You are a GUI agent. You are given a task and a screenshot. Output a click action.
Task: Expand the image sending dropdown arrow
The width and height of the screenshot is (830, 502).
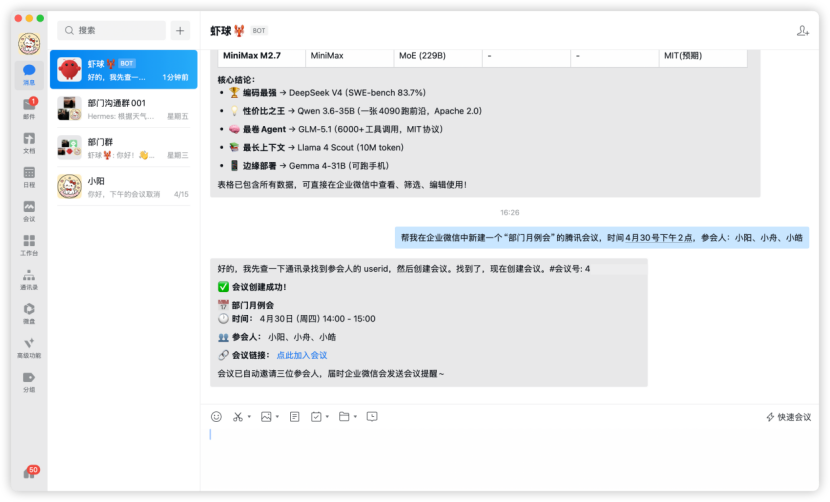coord(277,417)
